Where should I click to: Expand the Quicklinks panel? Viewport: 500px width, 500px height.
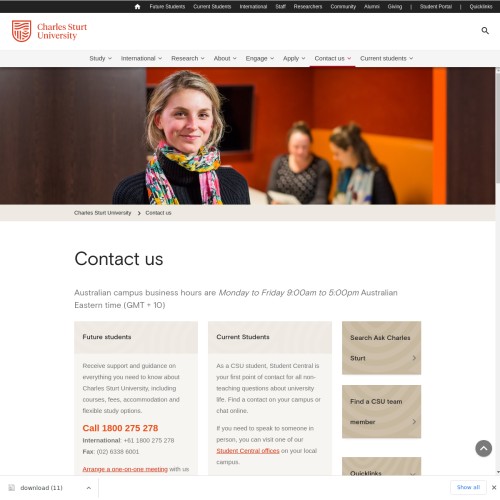pyautogui.click(x=381, y=468)
